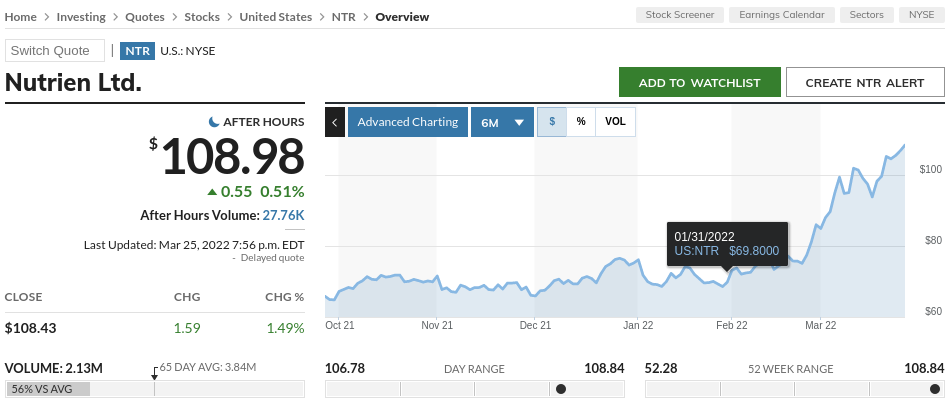
Task: Click Add to Watchlist button
Action: (x=700, y=83)
